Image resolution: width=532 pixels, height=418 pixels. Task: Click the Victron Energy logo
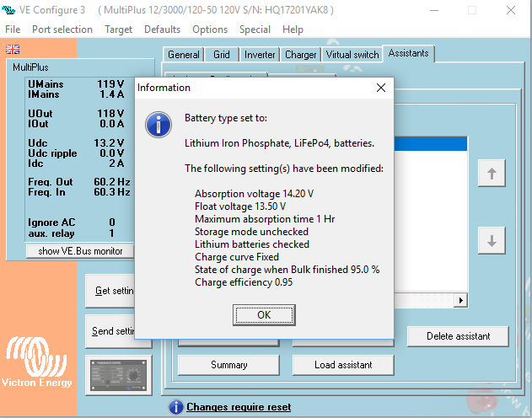[x=37, y=362]
